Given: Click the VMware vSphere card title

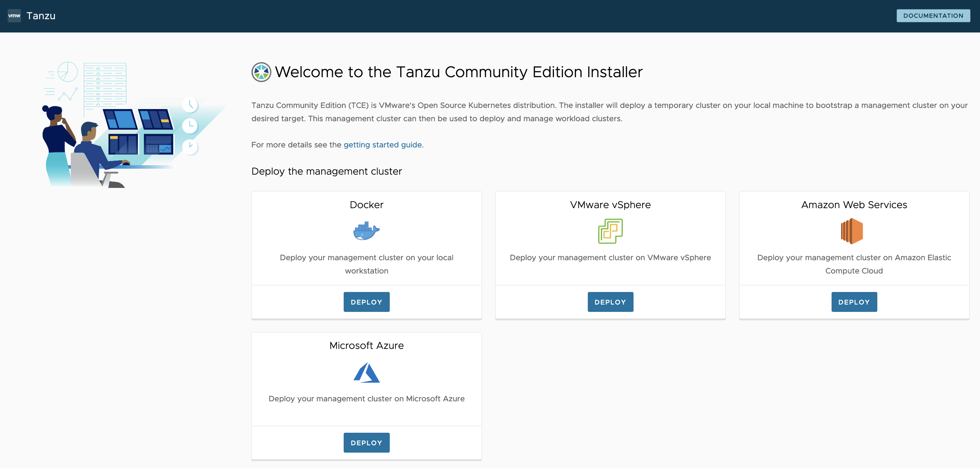Looking at the screenshot, I should tap(610, 205).
